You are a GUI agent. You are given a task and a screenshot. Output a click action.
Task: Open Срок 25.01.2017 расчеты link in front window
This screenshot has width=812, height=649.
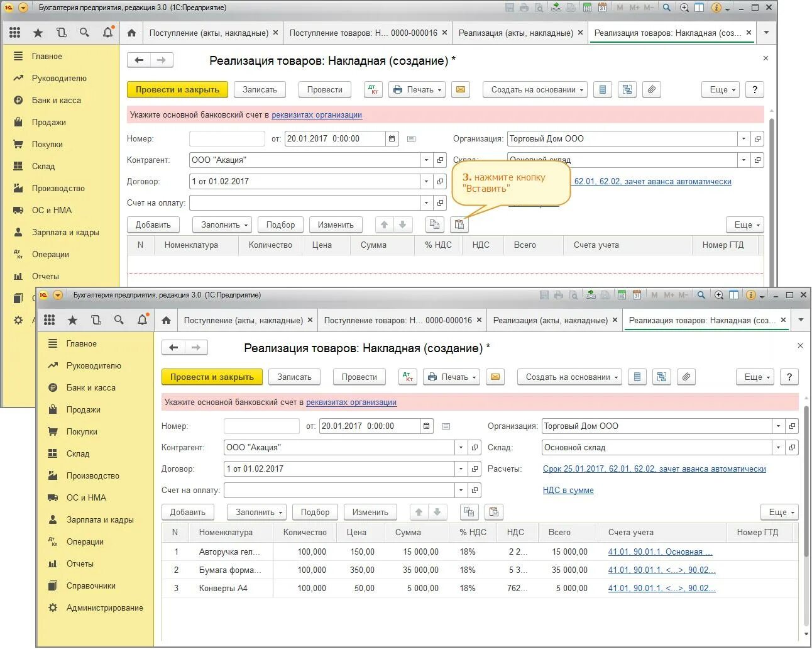coord(654,469)
